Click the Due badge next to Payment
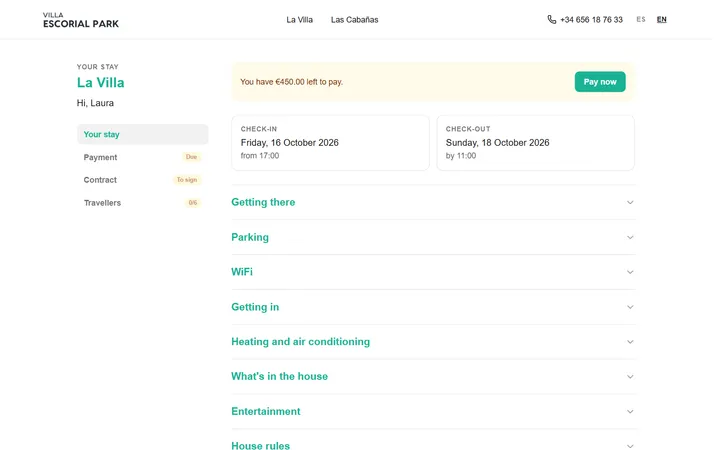 pos(191,157)
